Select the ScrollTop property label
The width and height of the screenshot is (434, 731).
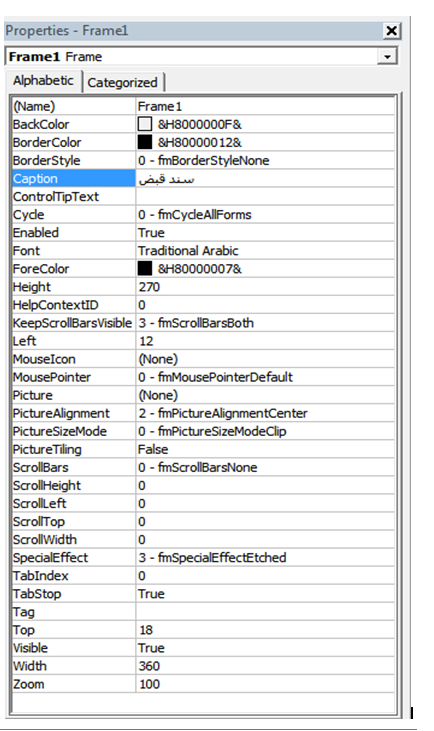pos(39,521)
